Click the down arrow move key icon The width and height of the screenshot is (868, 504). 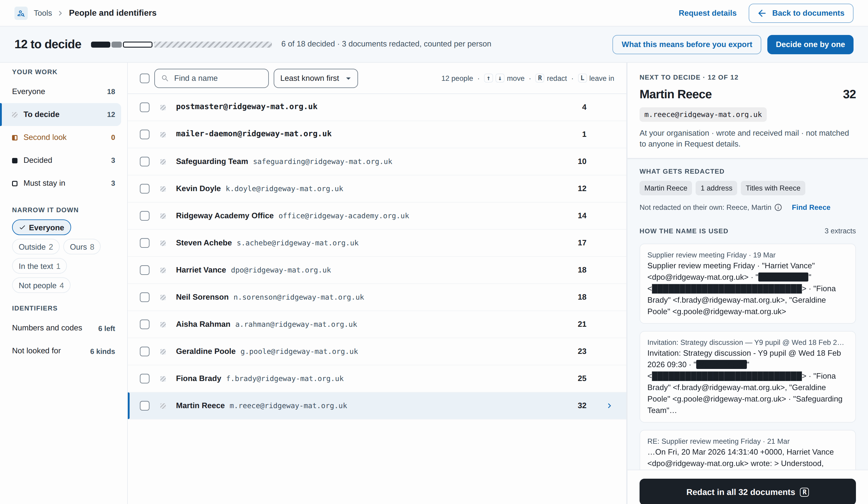[x=500, y=78]
